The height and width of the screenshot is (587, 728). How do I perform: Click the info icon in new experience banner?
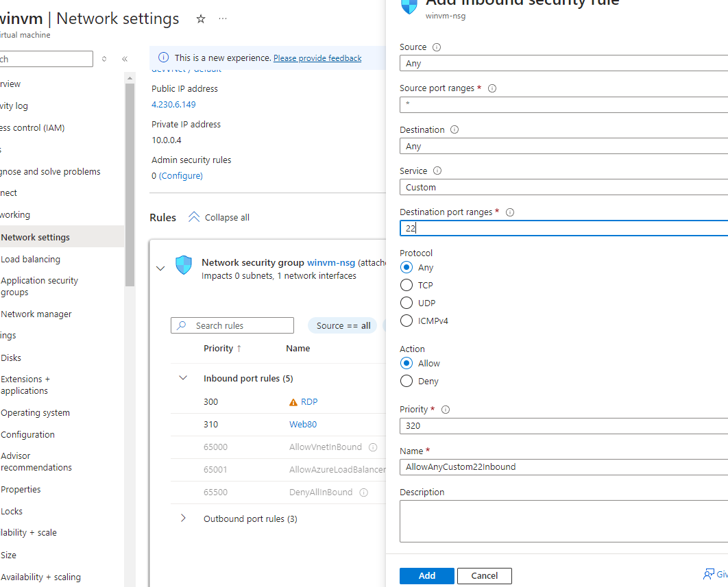point(163,58)
